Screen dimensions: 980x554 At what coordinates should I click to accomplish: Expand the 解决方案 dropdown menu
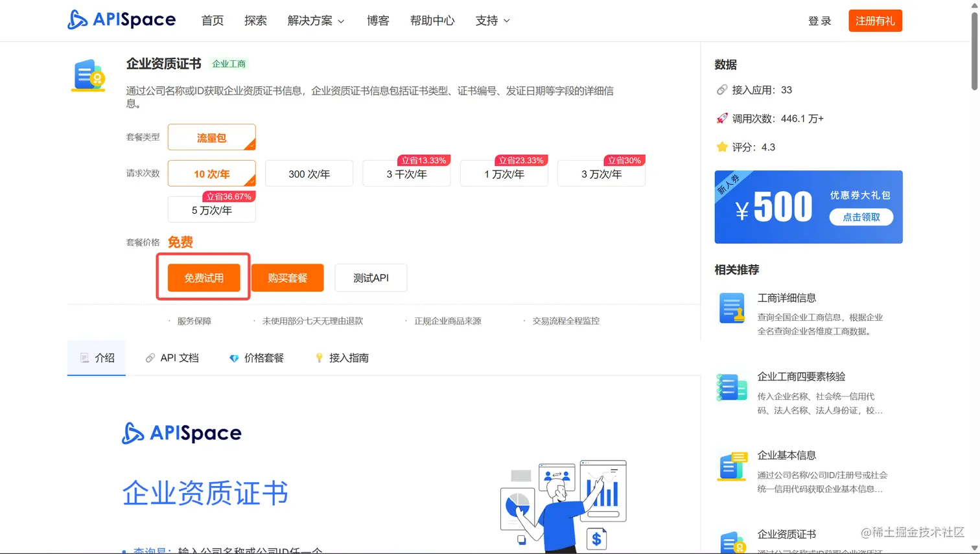coord(316,21)
